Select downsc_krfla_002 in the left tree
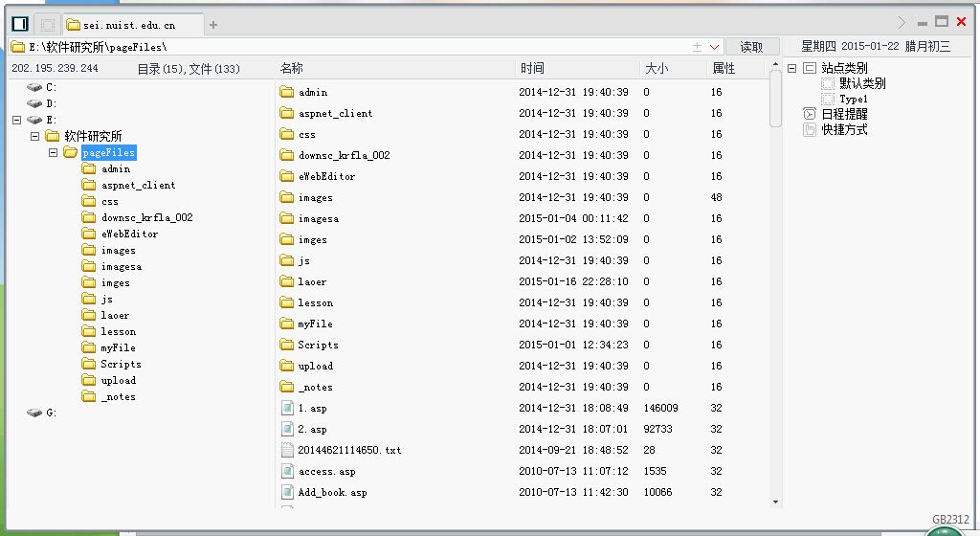Image resolution: width=980 pixels, height=536 pixels. (146, 217)
